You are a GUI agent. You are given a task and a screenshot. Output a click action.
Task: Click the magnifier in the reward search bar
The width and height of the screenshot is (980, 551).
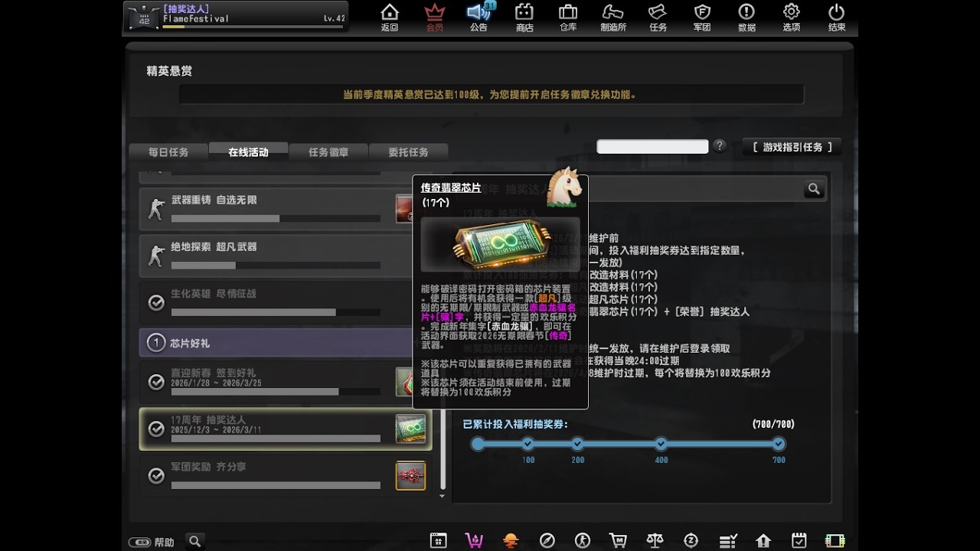point(814,189)
